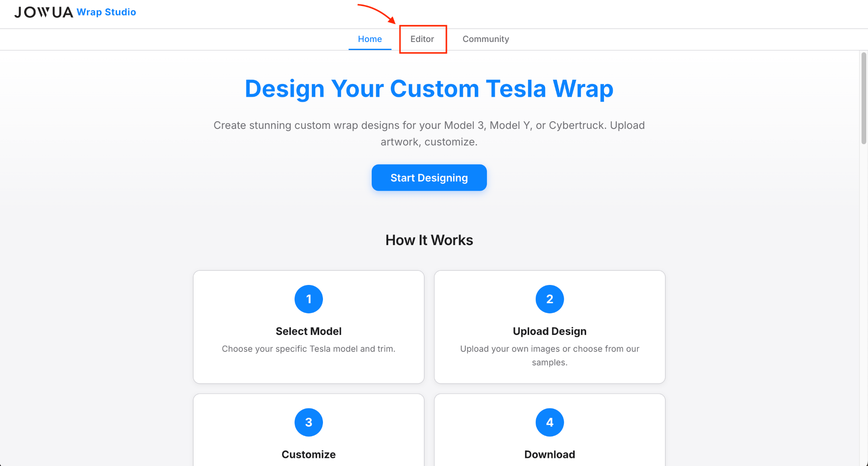Click the blue step 4 circle

point(549,422)
